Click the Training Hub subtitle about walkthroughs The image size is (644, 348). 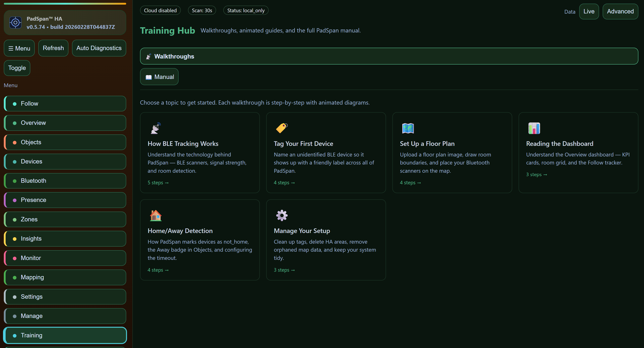(x=280, y=30)
